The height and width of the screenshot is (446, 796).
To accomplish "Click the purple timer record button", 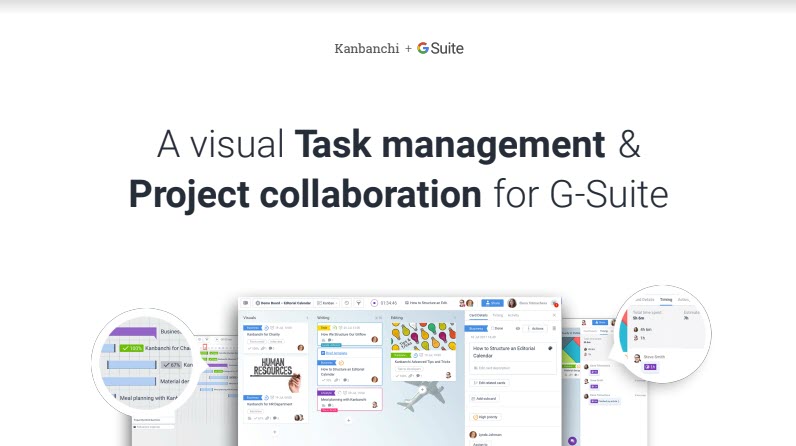I will [374, 303].
